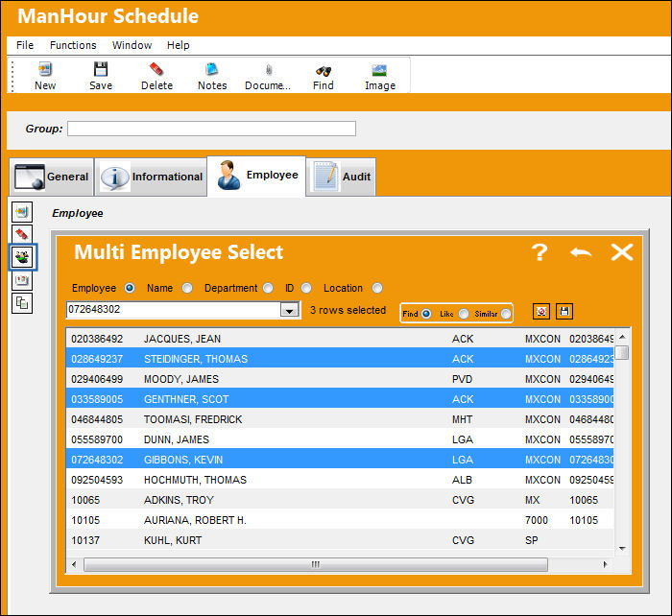Click the save selection icon button
The height and width of the screenshot is (616, 672).
point(564,312)
